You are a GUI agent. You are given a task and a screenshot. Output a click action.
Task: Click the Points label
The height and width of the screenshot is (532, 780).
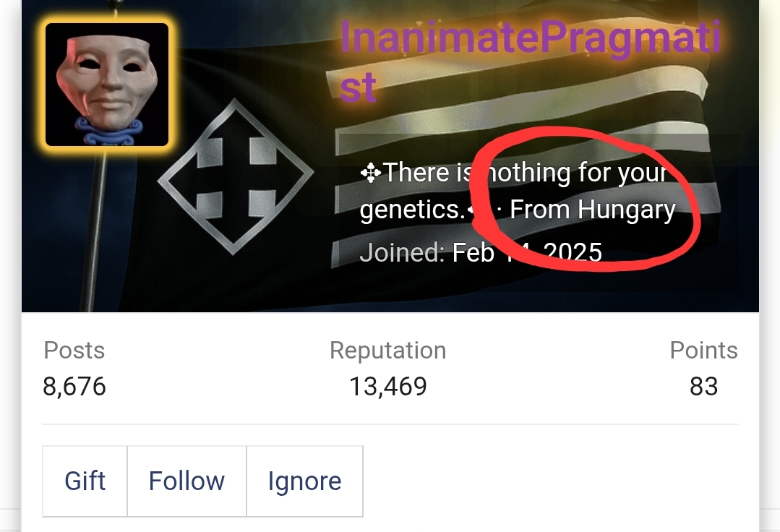coord(703,350)
